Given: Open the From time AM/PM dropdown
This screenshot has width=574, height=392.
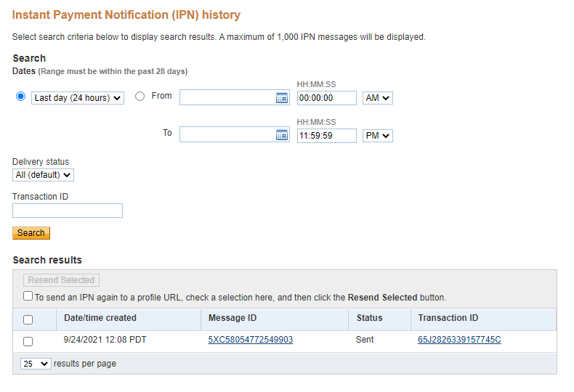Looking at the screenshot, I should point(378,98).
